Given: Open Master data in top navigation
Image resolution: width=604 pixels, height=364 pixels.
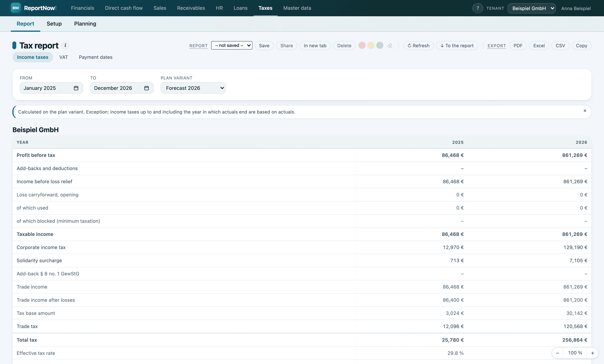Looking at the screenshot, I should [x=297, y=8].
